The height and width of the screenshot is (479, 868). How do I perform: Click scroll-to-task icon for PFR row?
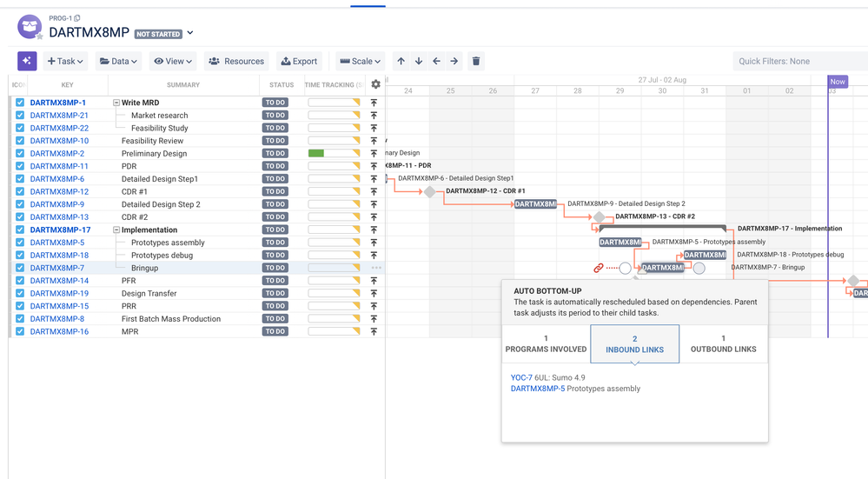374,281
